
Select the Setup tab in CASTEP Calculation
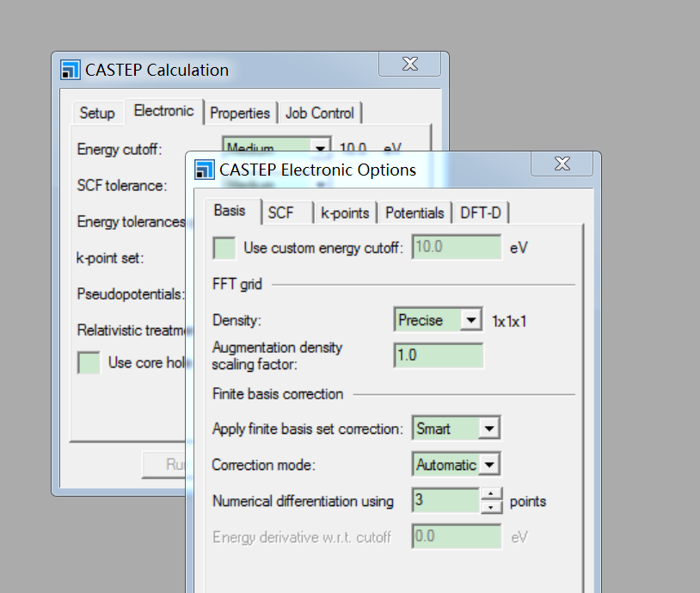[97, 113]
